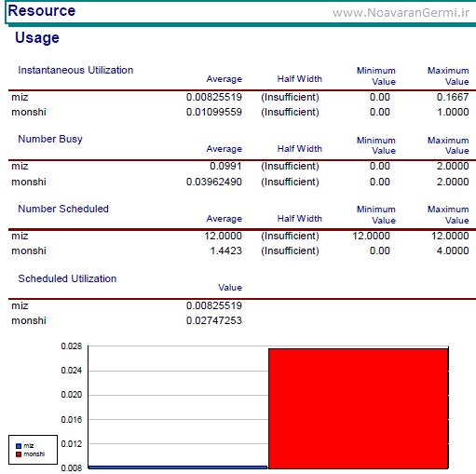Open the www.NoavaranGermi.ir watermark link
Image resolution: width=476 pixels, height=474 pixels.
point(401,13)
